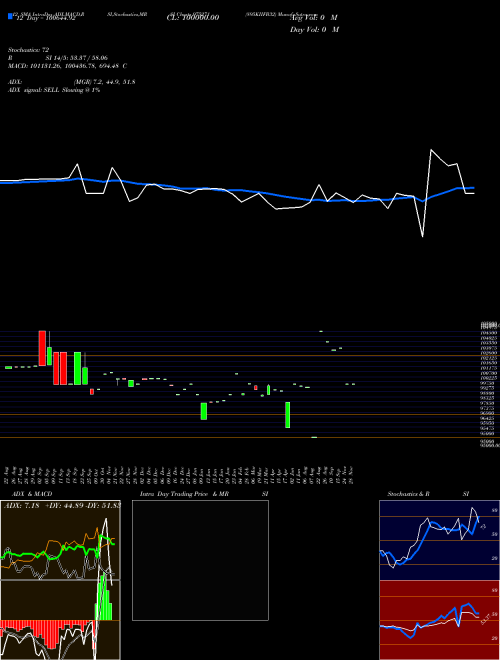Click the blue 12 Day SMA legend square
The image size is (500, 660).
pos(10,16)
